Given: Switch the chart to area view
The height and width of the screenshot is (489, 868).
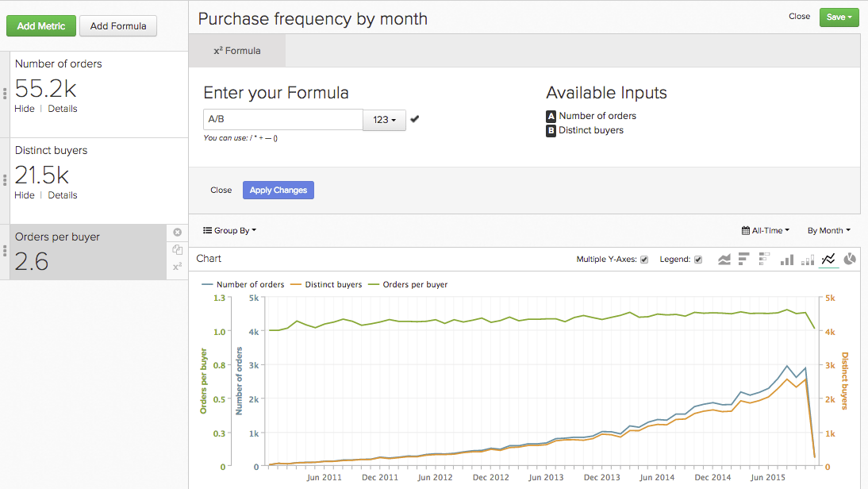Looking at the screenshot, I should [724, 259].
